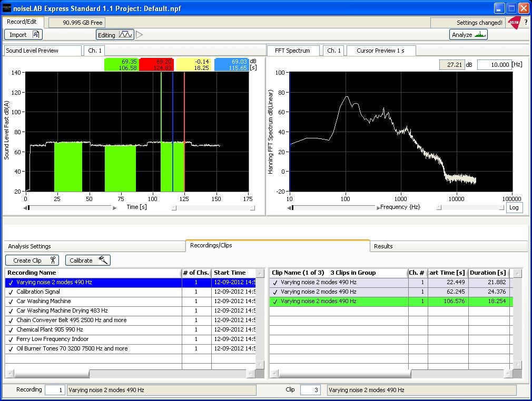Open help with the question mark icon
The width and height of the screenshot is (532, 401).
525,23
